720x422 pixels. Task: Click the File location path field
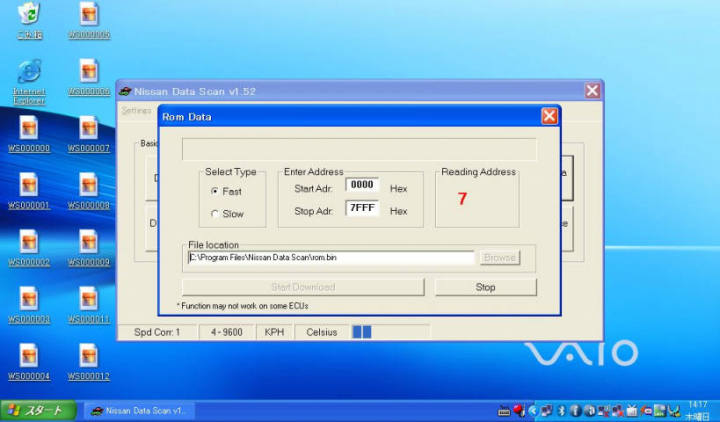tap(331, 258)
